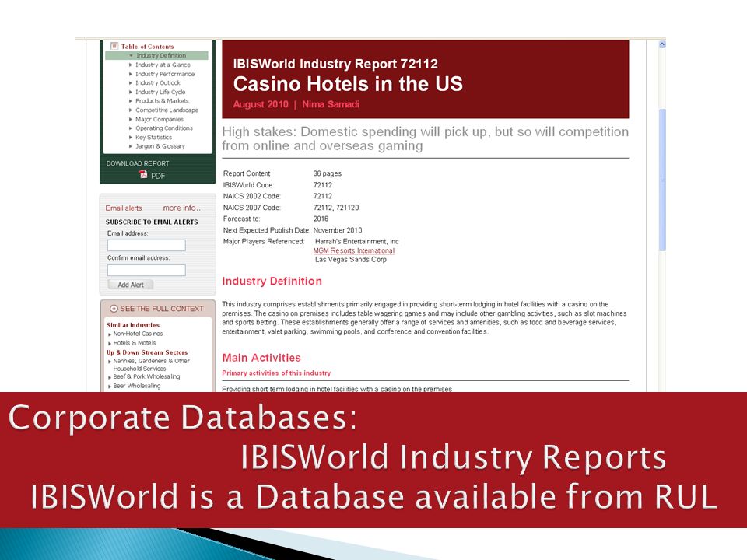Expand the Operating Conditions arrow
The width and height of the screenshot is (747, 560).
[x=131, y=128]
